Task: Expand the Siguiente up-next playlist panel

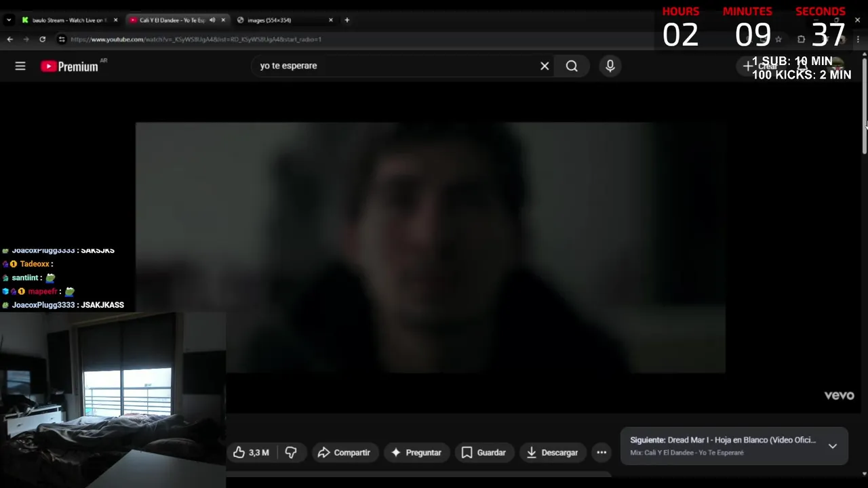Action: 833,446
